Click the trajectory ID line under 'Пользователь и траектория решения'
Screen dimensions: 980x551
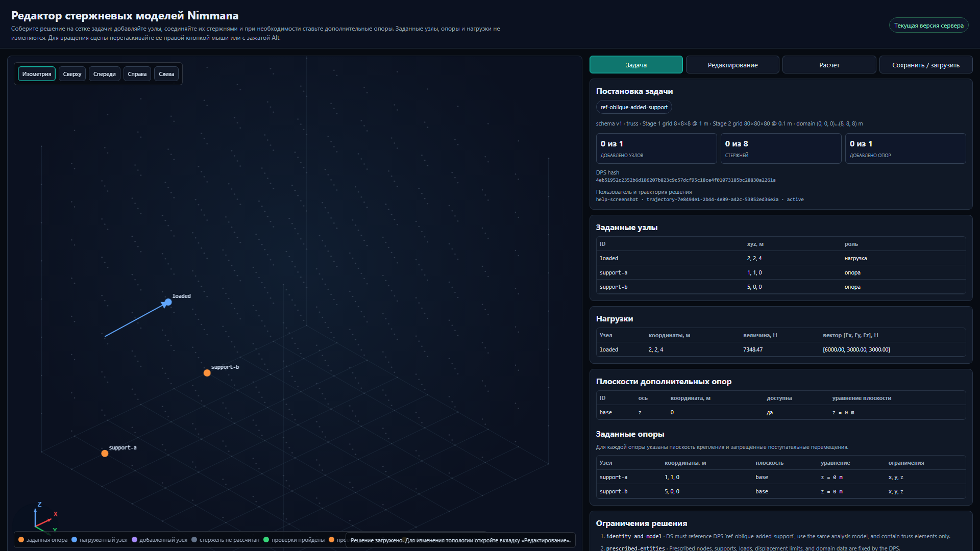click(x=700, y=199)
